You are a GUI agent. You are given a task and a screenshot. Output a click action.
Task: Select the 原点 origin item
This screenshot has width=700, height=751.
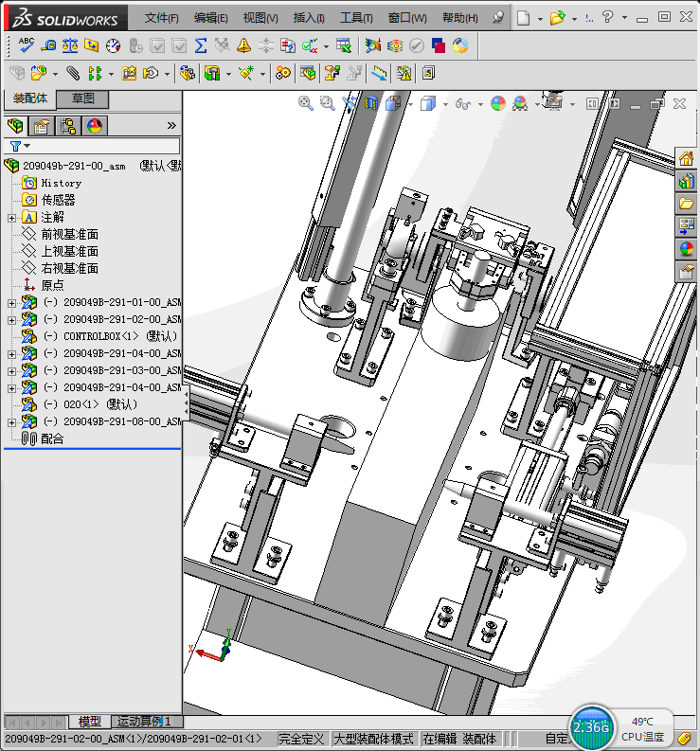[x=52, y=285]
